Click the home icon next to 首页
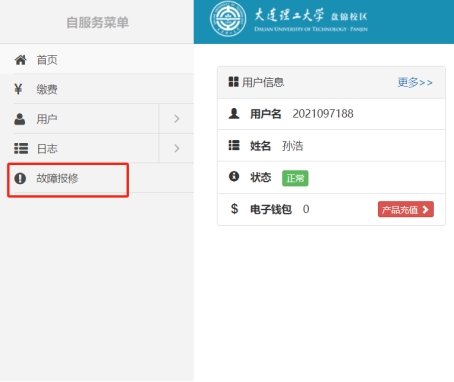454x382 pixels. pos(20,60)
